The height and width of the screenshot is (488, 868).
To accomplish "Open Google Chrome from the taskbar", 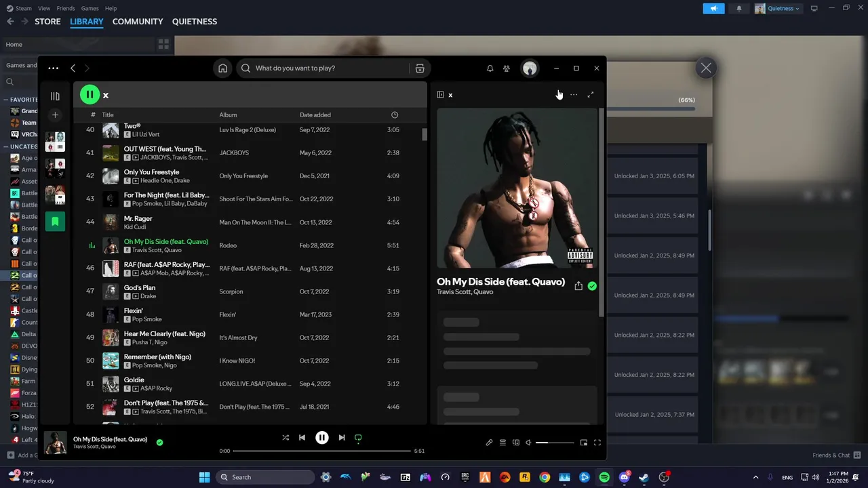I will (545, 477).
